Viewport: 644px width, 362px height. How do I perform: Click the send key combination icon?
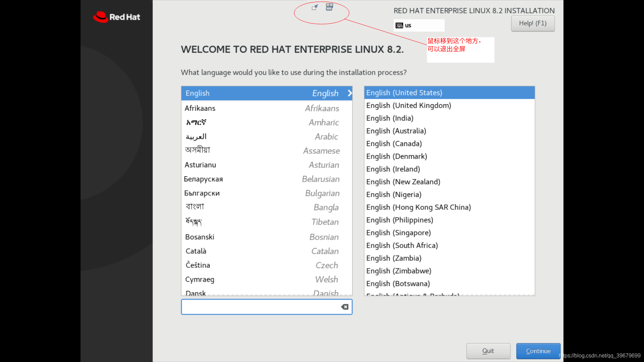[329, 7]
